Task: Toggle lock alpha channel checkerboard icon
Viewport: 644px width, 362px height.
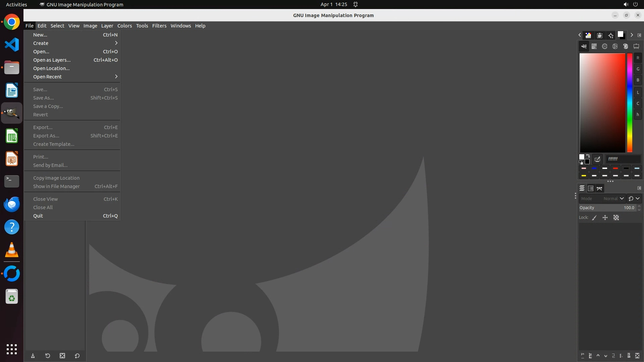Action: point(616,218)
